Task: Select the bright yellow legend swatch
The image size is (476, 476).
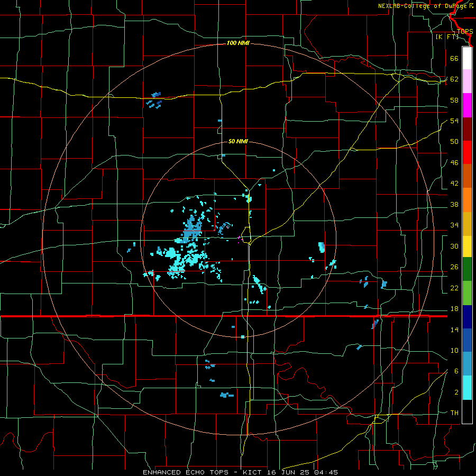Action: 467,246
